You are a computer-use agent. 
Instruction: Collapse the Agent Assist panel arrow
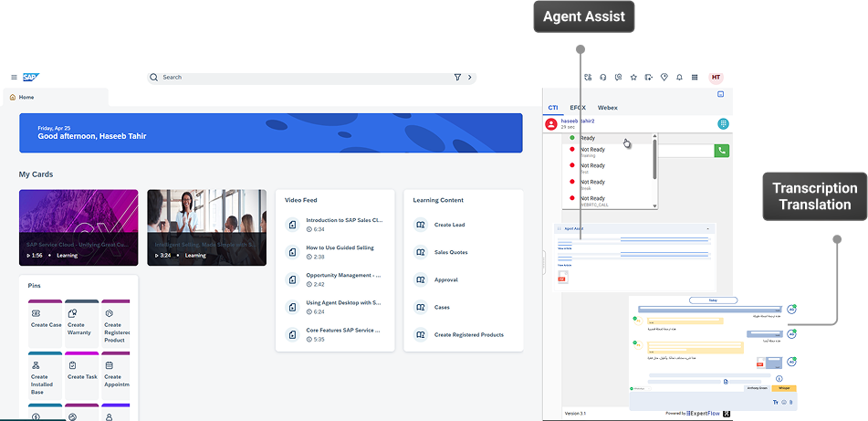click(x=708, y=229)
